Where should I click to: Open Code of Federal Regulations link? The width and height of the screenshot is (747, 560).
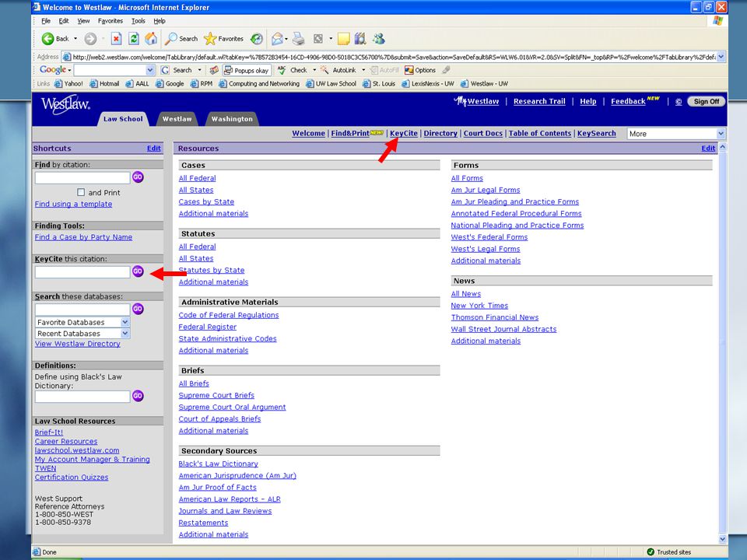(x=229, y=315)
